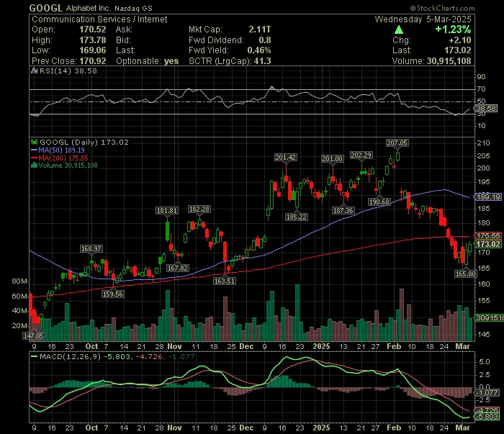
Task: Click the 159.56 low price label
Action: 112,294
